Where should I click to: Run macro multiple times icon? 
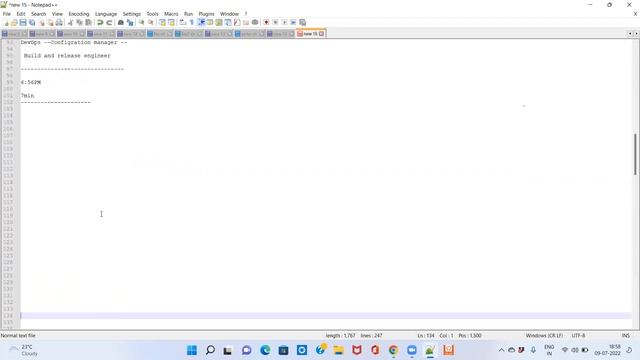pos(293,22)
